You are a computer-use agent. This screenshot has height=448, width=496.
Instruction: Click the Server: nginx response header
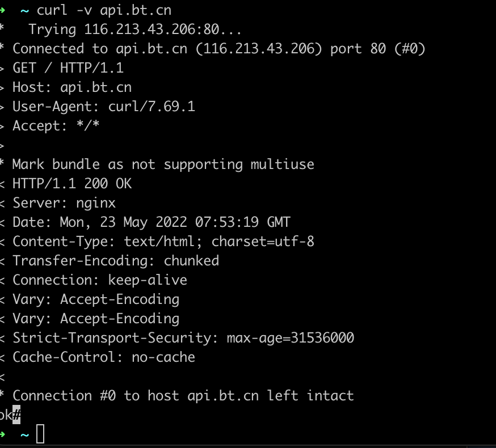(64, 203)
